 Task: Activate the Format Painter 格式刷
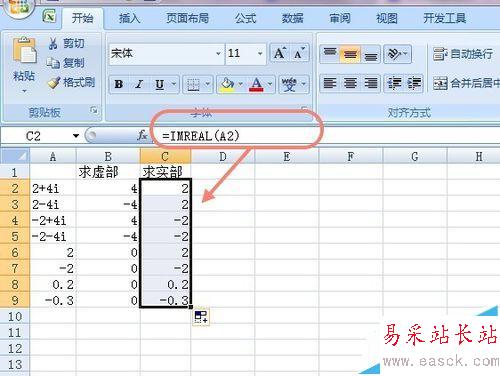tap(71, 82)
